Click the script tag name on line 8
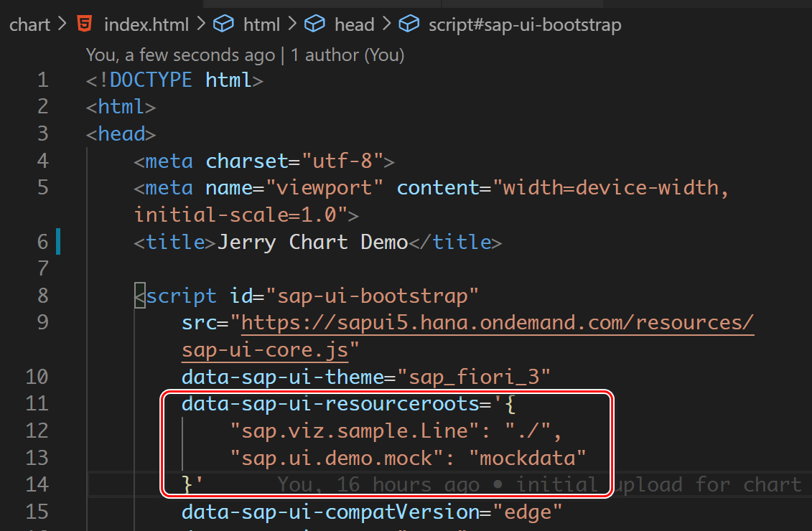Image resolution: width=812 pixels, height=531 pixels. [181, 296]
